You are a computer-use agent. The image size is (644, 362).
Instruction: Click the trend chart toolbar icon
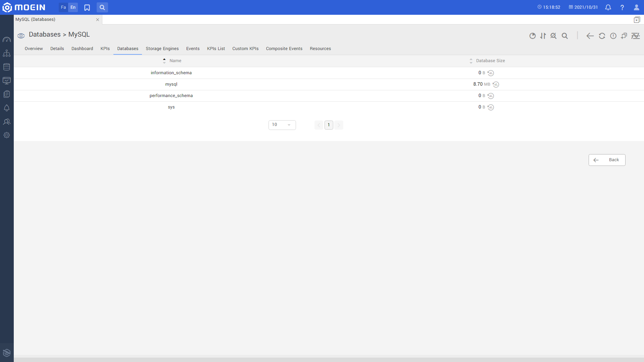(x=636, y=36)
